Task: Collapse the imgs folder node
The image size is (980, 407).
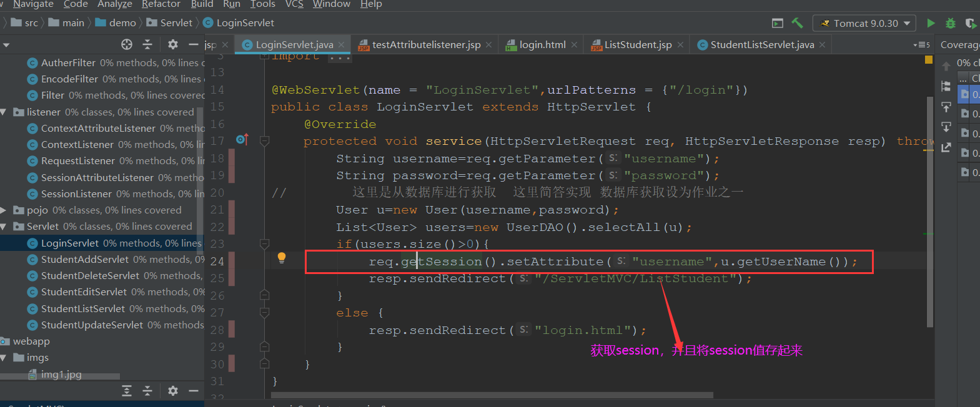Action: point(4,358)
